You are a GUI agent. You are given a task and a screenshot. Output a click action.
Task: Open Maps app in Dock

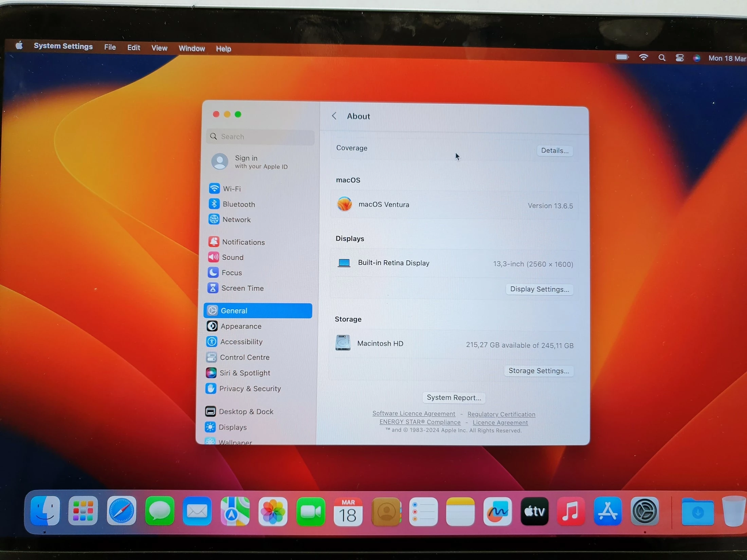(235, 511)
